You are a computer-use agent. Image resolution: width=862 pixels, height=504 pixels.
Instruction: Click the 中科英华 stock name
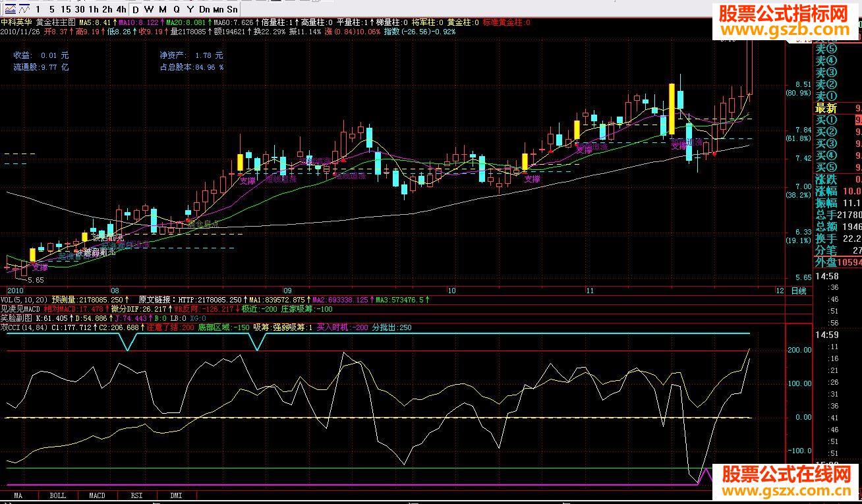(x=16, y=22)
